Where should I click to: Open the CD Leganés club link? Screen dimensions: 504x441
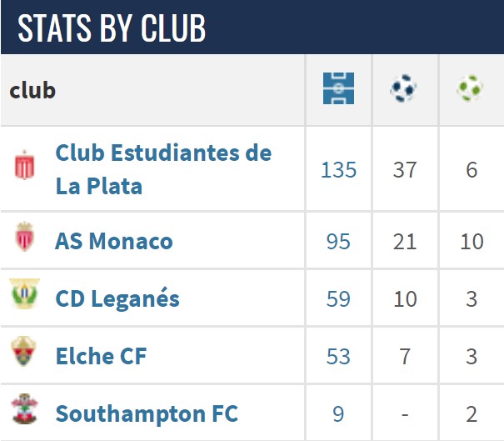(x=117, y=298)
